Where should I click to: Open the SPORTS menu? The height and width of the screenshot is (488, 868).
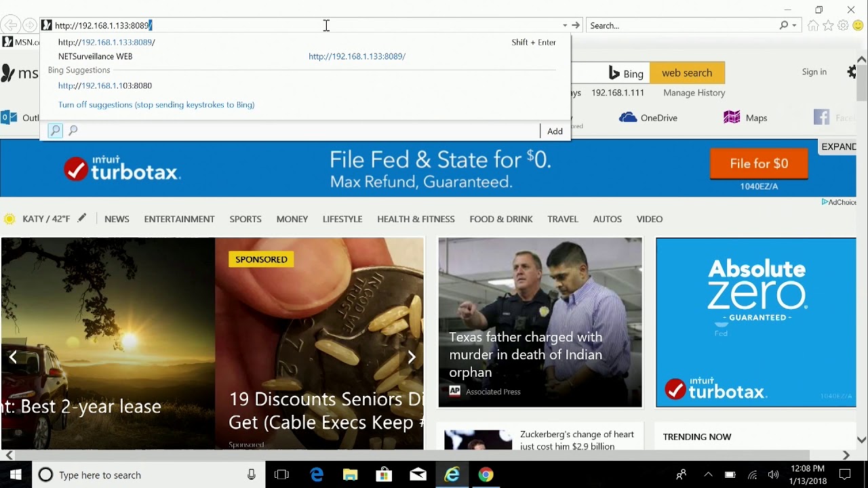click(x=245, y=219)
